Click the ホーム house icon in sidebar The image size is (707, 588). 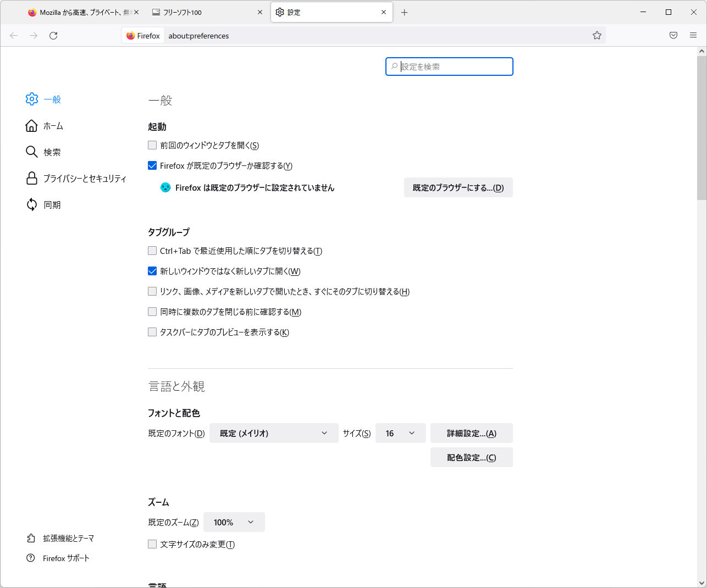[x=32, y=126]
